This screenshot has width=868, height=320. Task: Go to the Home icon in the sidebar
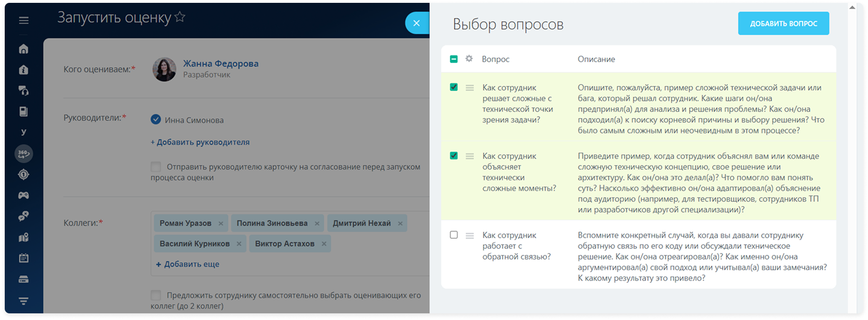click(x=24, y=49)
